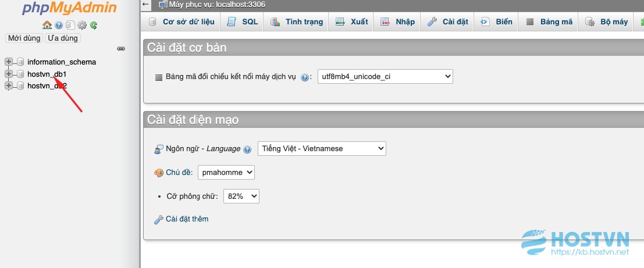Screen dimensions: 644x268
Task: Open the Tình trạng tab
Action: coord(297,22)
